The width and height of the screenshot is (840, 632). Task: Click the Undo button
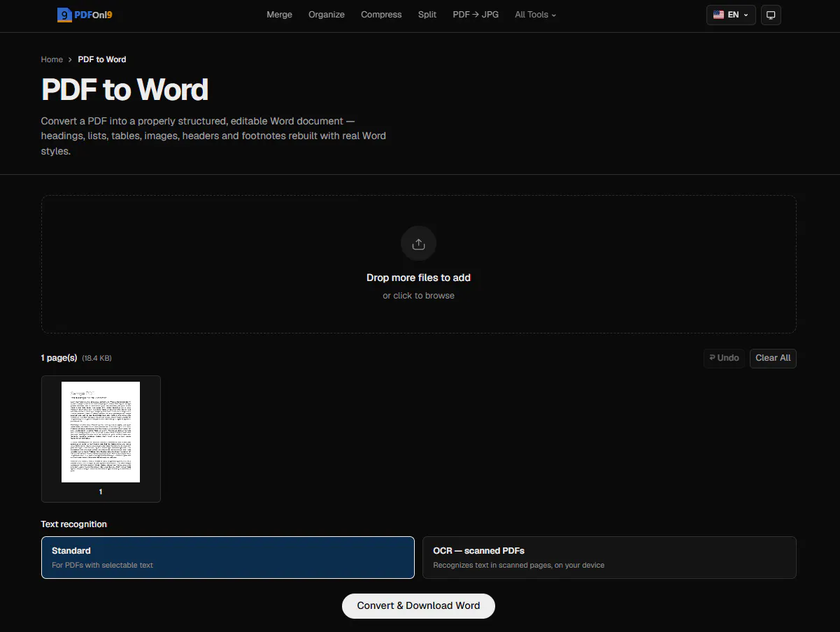pos(724,358)
